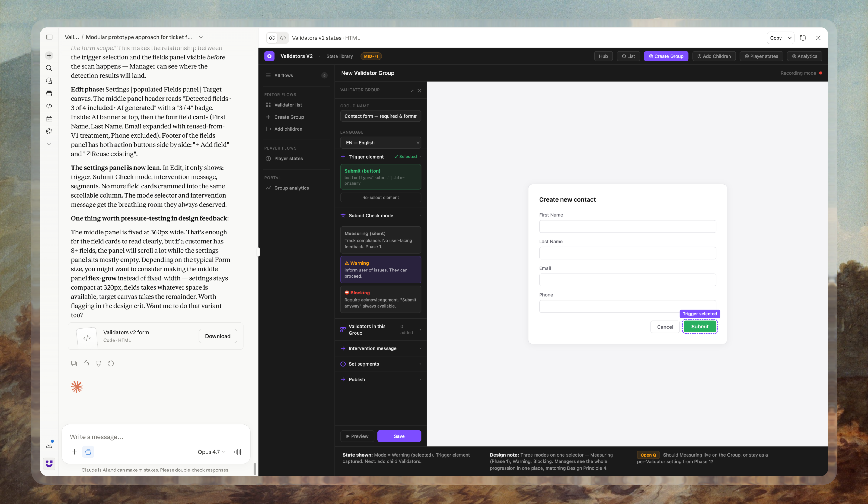Toggle the projects chip in message box
This screenshot has width=868, height=504.
[x=88, y=452]
